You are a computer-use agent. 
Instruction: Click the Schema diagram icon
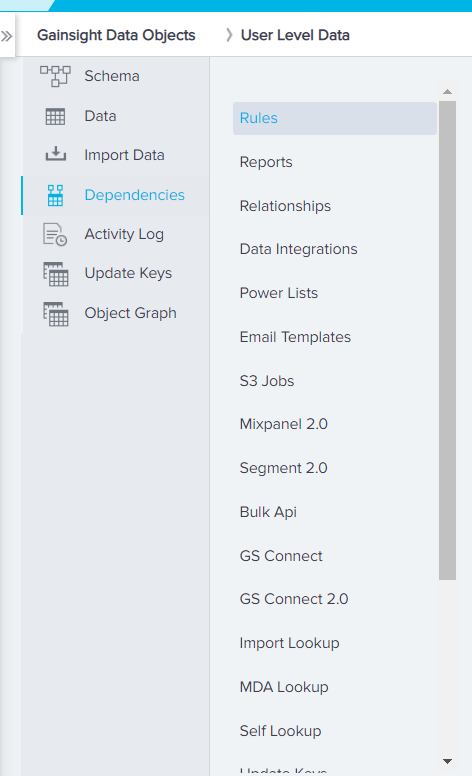coord(55,76)
